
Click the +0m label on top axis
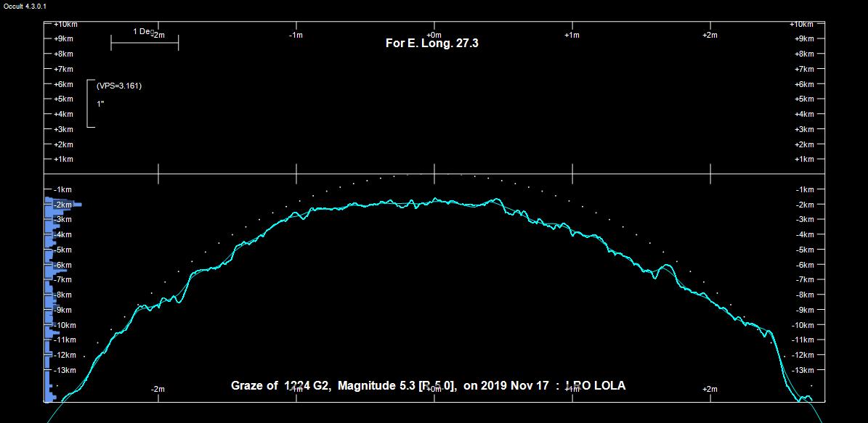[x=434, y=35]
